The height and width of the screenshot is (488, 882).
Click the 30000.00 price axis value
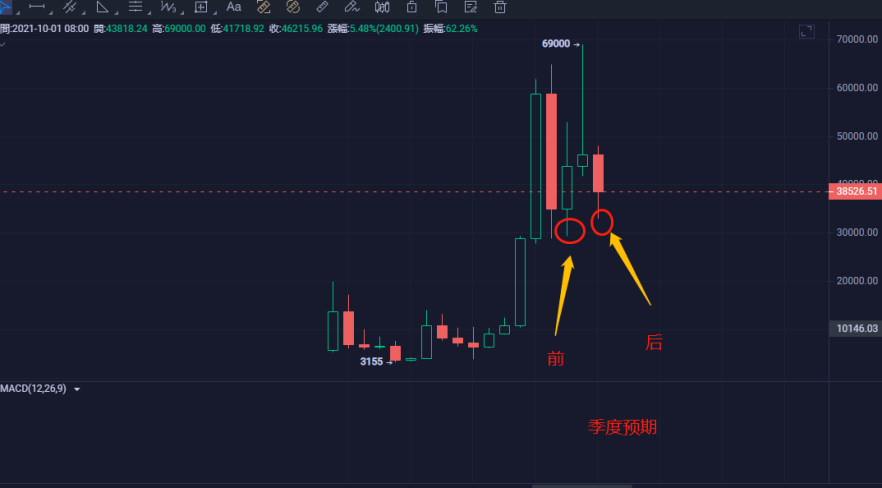pos(857,232)
